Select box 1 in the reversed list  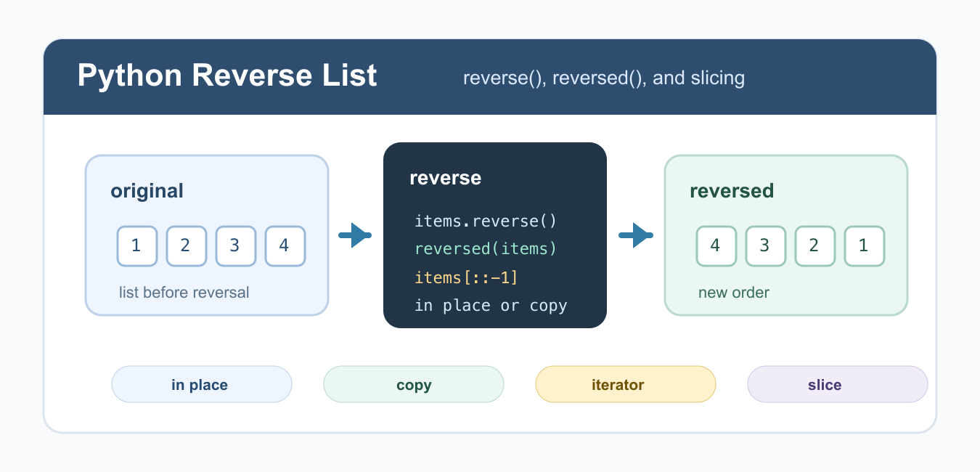pos(864,245)
